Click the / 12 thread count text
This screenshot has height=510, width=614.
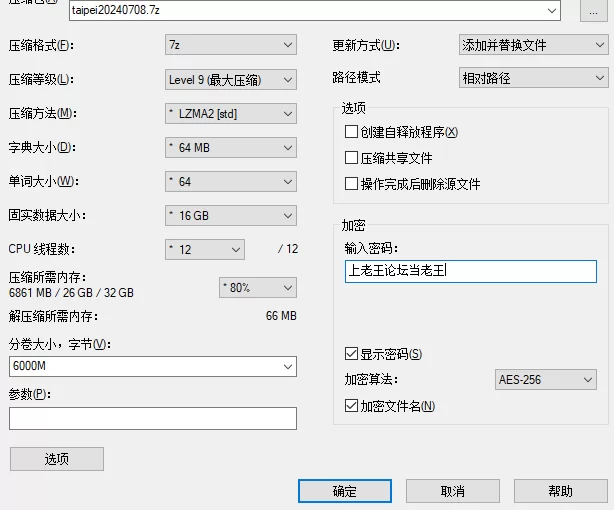click(288, 249)
